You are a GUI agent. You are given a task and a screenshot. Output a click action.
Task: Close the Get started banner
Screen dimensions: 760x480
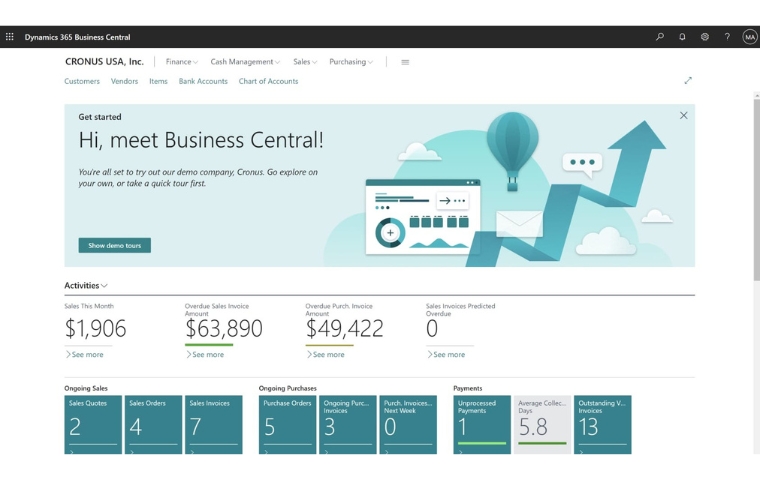point(683,115)
